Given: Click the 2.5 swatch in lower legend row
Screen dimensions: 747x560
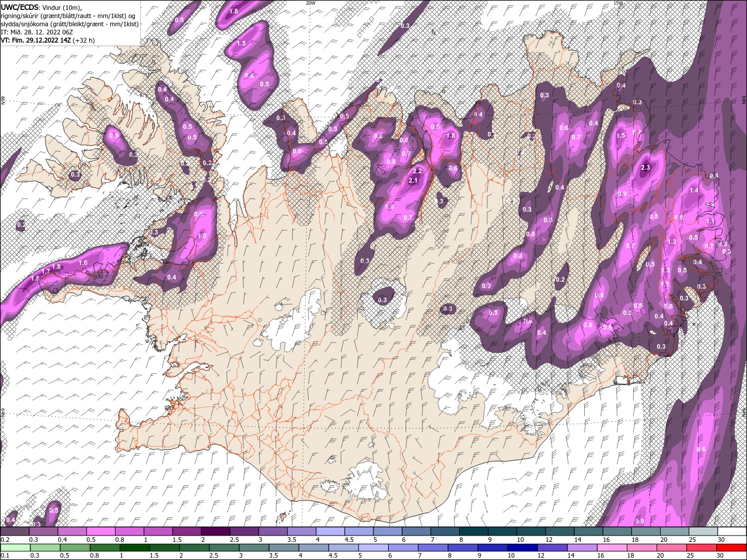Looking at the screenshot, I should coord(224,548).
